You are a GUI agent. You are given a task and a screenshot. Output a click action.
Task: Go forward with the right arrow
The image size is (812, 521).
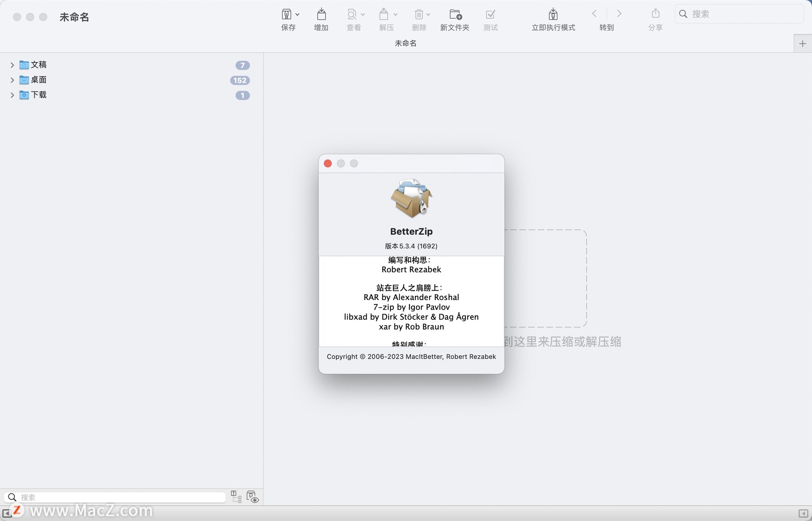pos(619,14)
